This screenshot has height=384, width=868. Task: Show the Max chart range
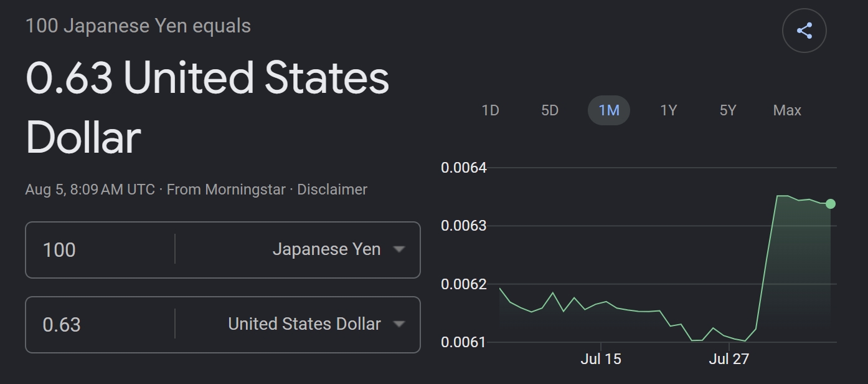click(x=787, y=110)
